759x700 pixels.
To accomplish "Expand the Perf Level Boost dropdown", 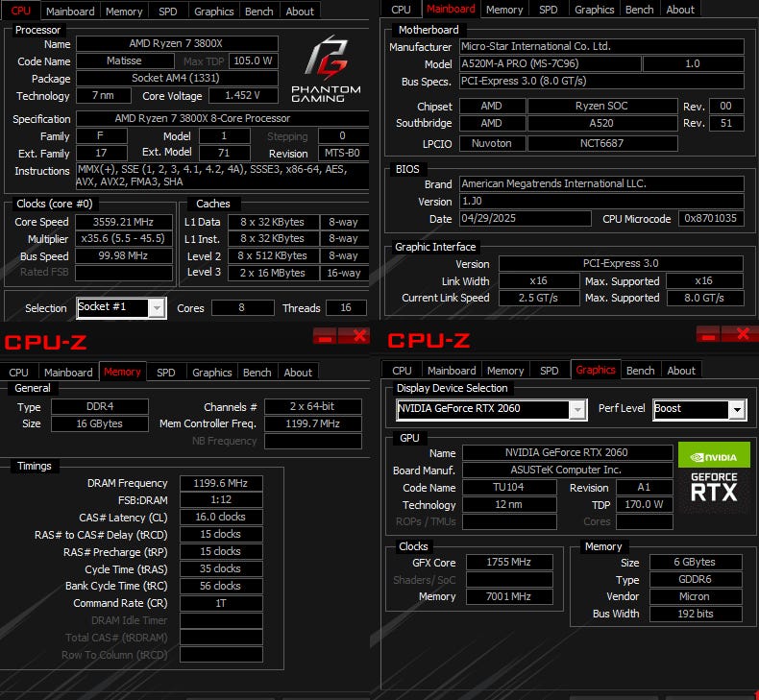I will coord(737,410).
